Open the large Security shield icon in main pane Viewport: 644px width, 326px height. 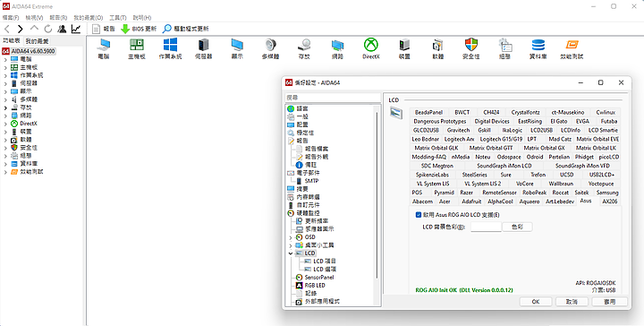(471, 45)
